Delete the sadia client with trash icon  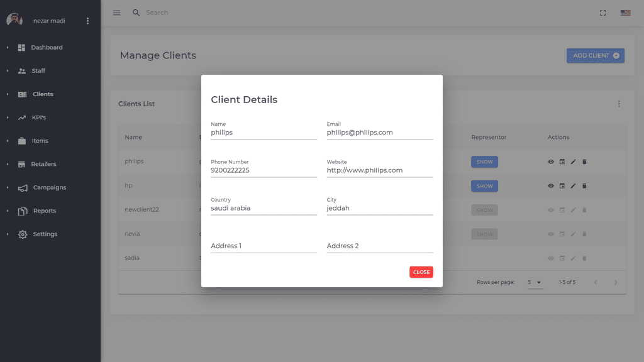[584, 258]
